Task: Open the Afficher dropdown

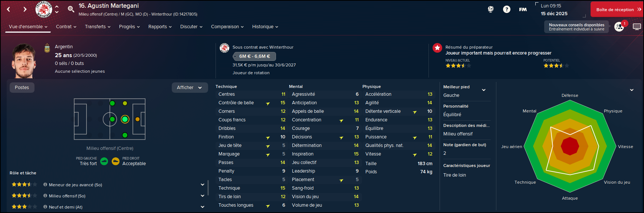Action: pos(190,88)
